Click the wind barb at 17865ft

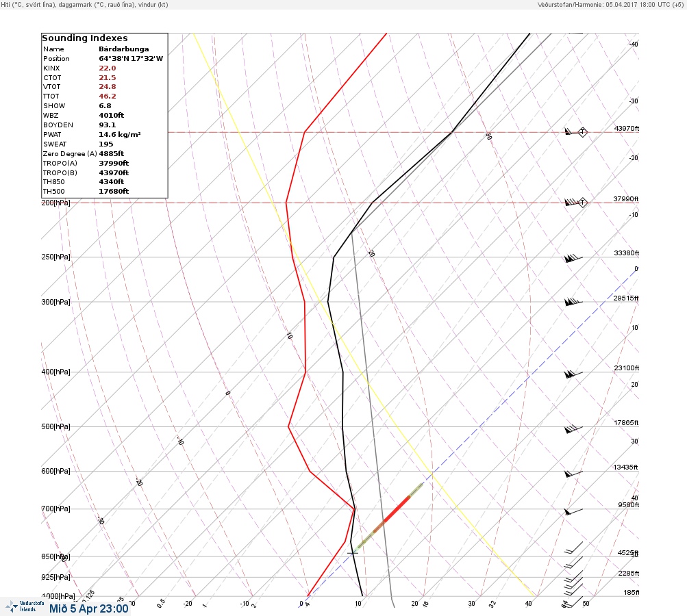coord(573,429)
